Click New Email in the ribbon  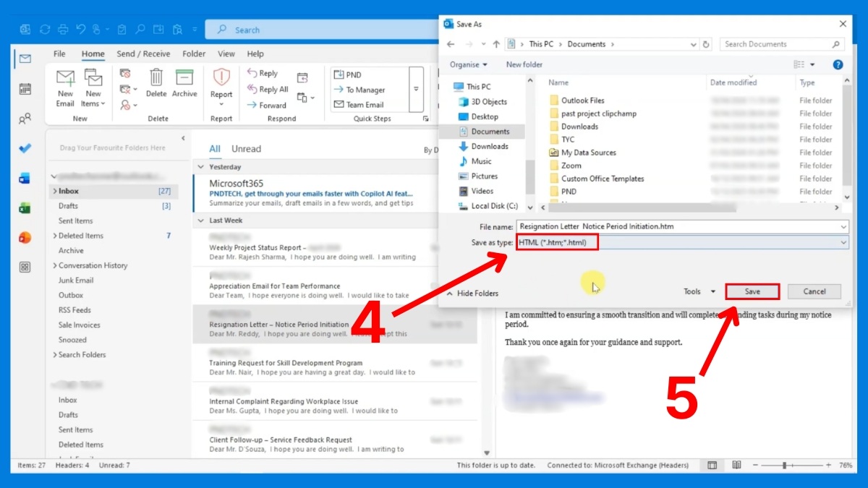(65, 88)
